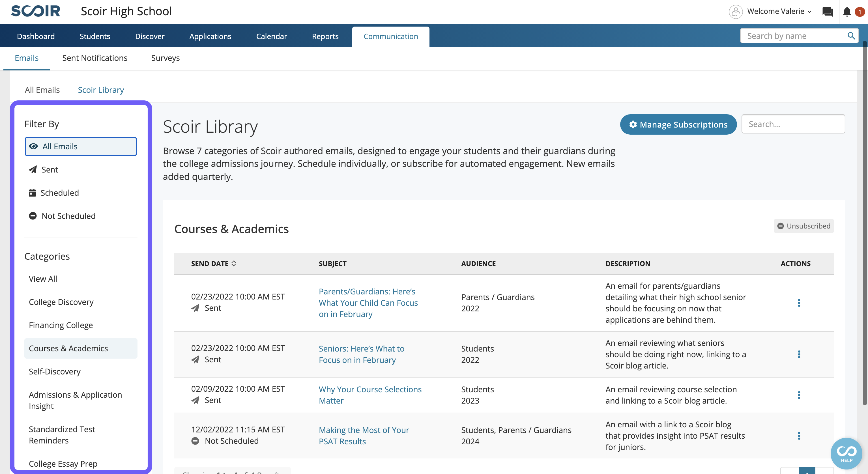Select Courses & Academics category
This screenshot has height=474, width=868.
81,348
